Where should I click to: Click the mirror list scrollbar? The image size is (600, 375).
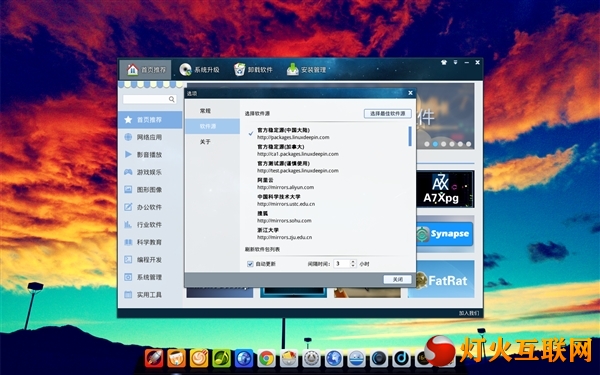click(410, 136)
